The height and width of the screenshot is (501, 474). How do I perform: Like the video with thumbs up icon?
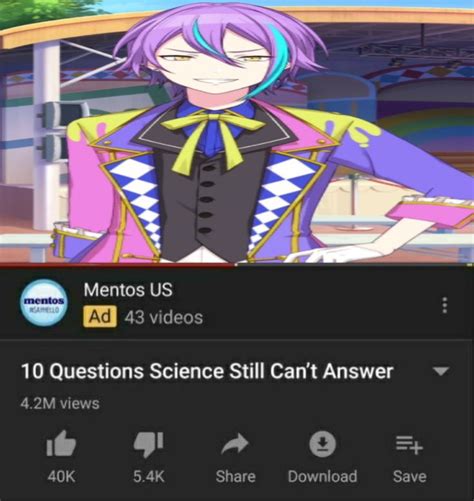click(x=61, y=444)
